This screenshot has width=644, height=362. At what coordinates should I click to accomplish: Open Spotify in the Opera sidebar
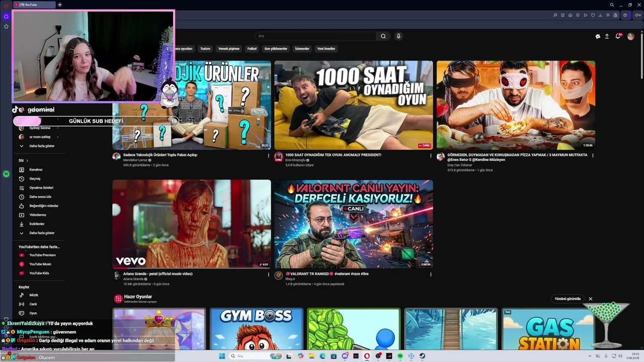click(6, 174)
